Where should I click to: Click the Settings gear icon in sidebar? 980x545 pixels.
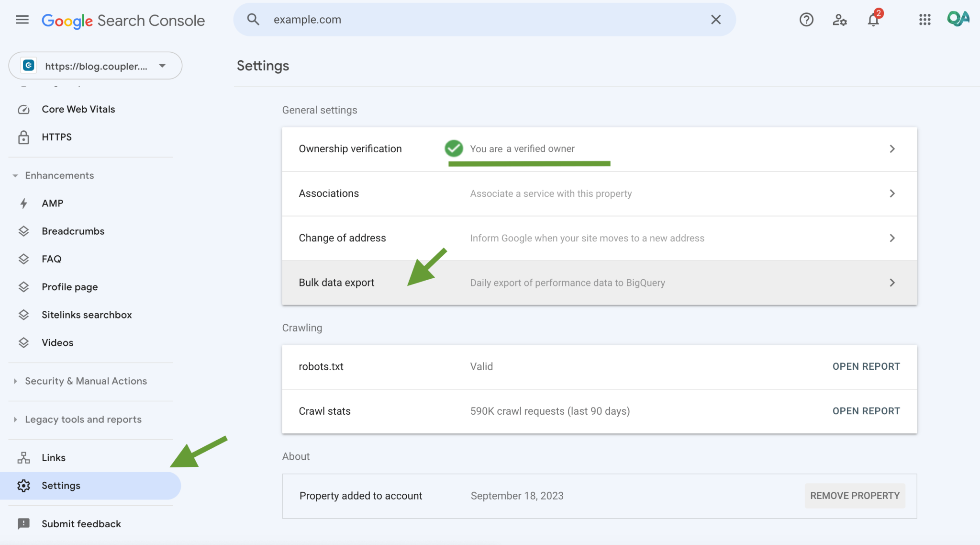point(23,485)
